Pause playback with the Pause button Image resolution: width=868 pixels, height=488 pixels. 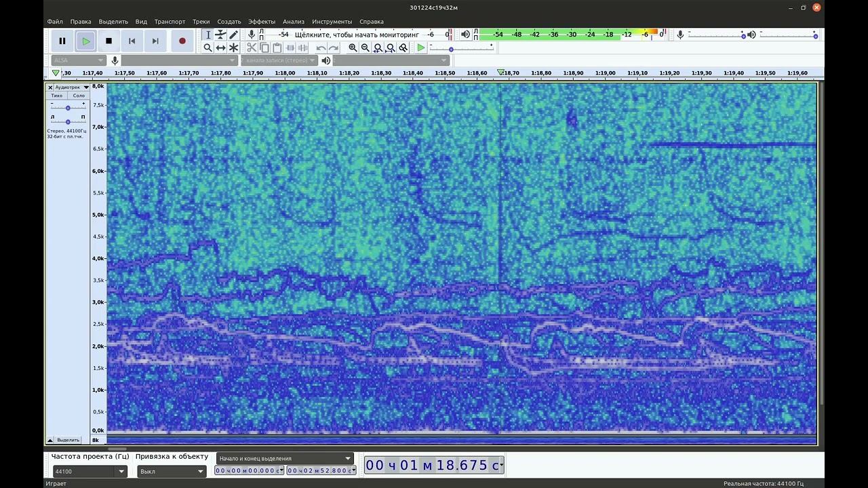pos(62,41)
